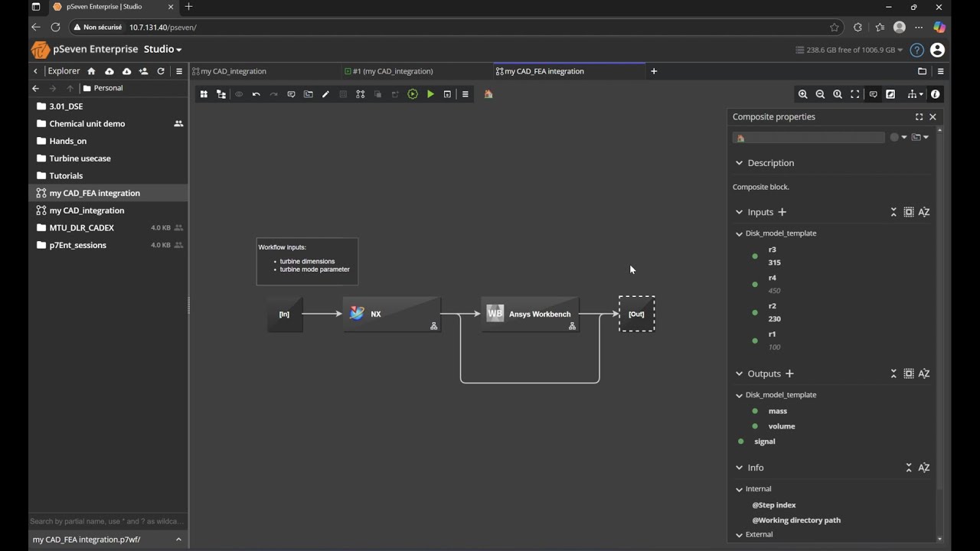The width and height of the screenshot is (980, 551).
Task: Select the NX block on canvas
Action: tap(392, 314)
